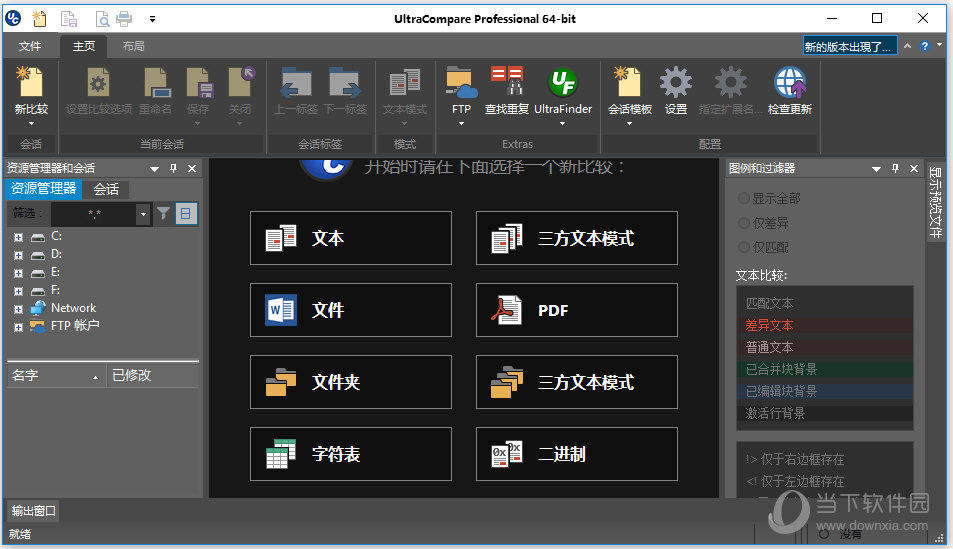Click the 文本模式 mode icon
The image size is (953, 549).
tap(404, 83)
